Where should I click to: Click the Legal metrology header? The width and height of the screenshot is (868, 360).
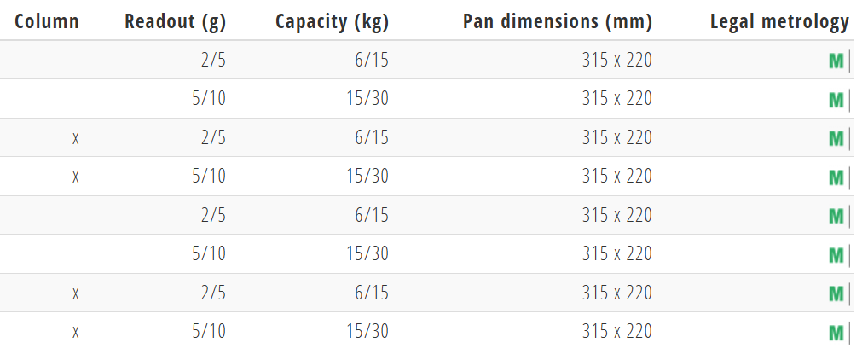779,21
